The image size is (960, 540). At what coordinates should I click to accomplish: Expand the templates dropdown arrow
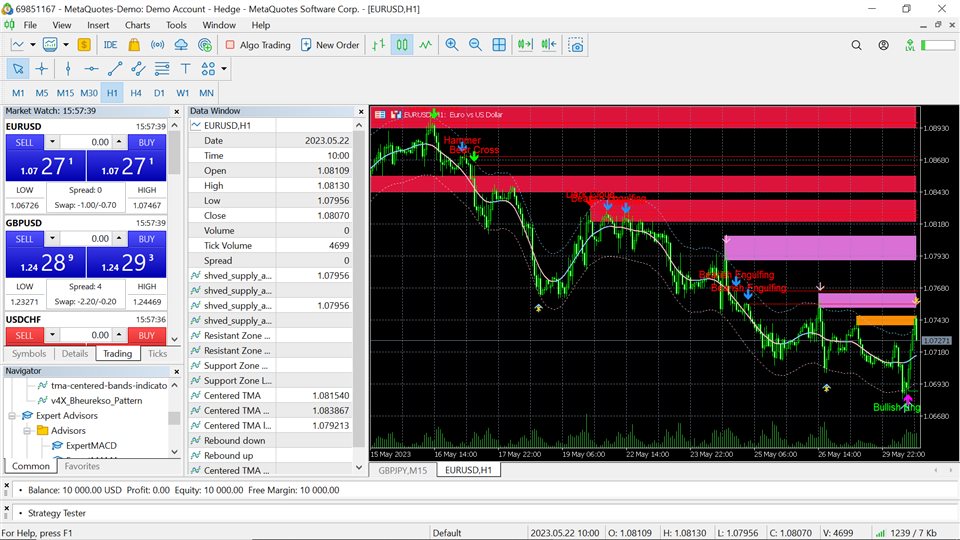point(66,45)
